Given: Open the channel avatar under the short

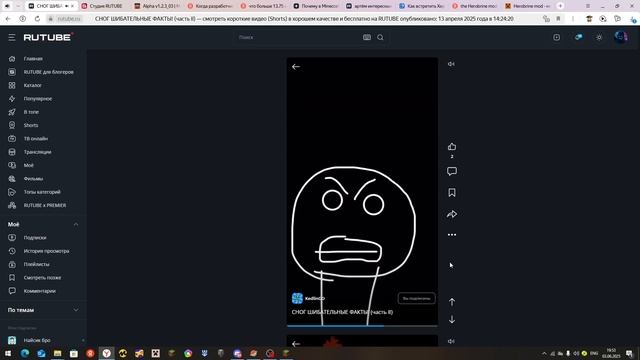Looking at the screenshot, I should click(297, 298).
